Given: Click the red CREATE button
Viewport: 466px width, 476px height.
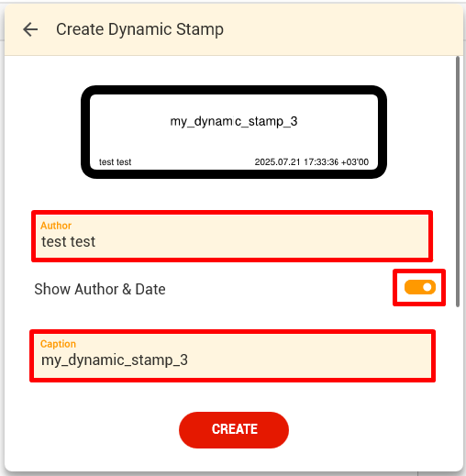Looking at the screenshot, I should click(x=234, y=430).
